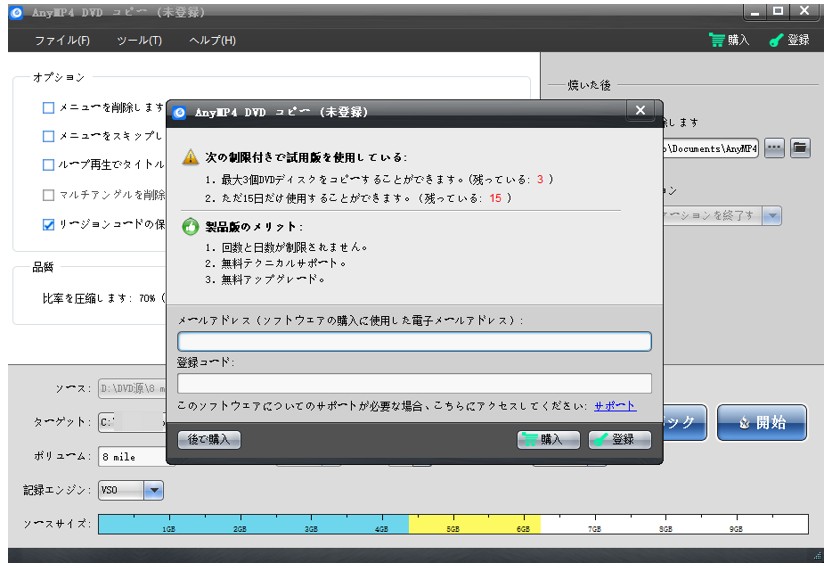Open the ツール(T) menu
The width and height of the screenshot is (830, 570).
pos(139,40)
